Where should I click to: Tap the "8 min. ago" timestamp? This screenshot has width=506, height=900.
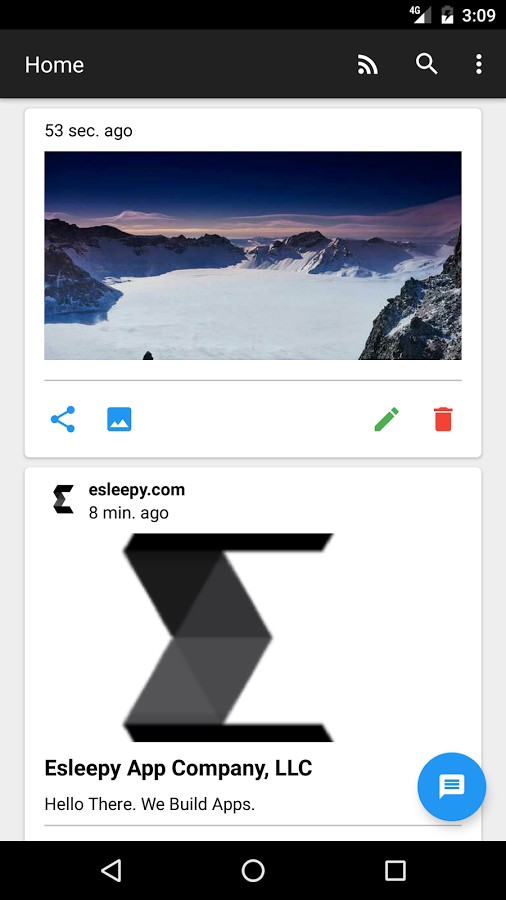(x=129, y=513)
